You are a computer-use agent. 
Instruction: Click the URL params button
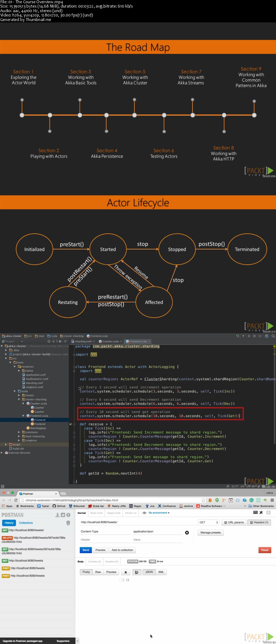pos(234,522)
